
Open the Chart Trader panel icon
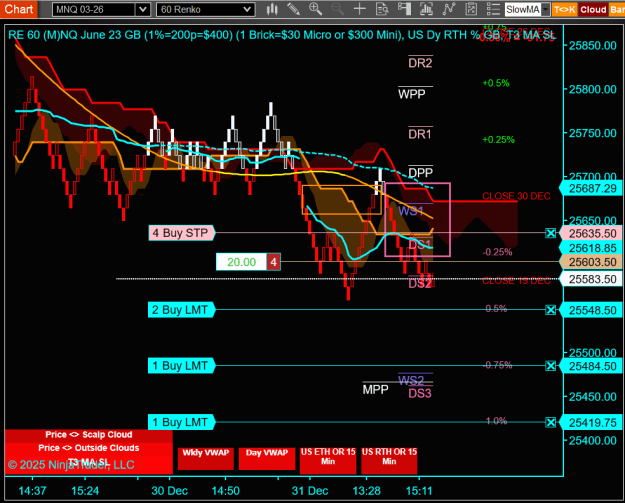(404, 9)
